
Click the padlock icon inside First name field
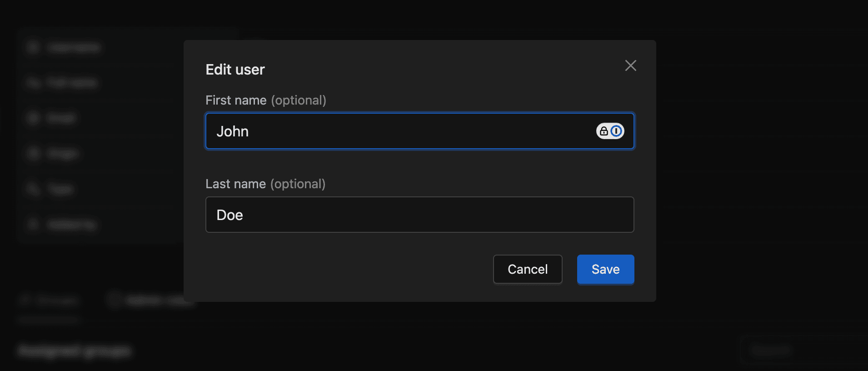[604, 131]
